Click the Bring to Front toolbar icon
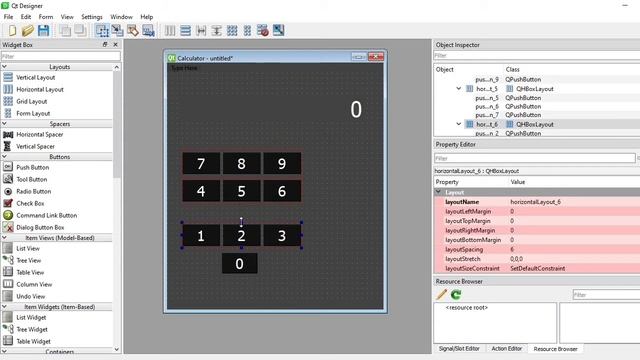 click(80, 31)
